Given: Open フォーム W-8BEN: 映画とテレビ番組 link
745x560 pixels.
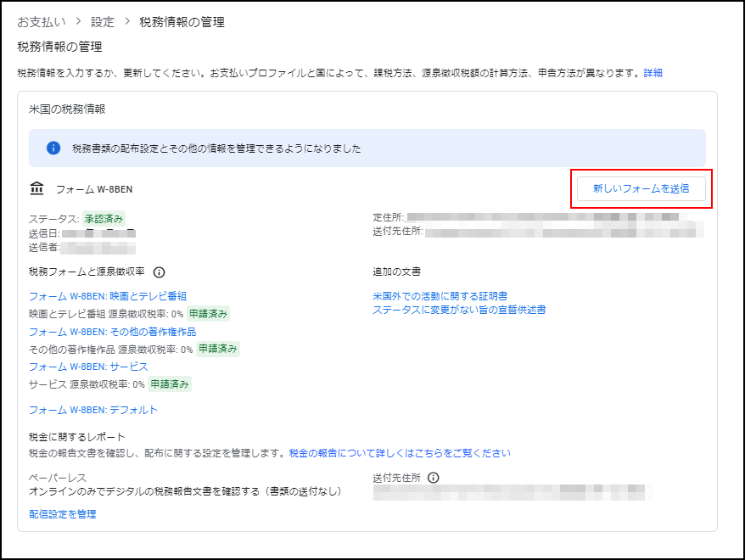Looking at the screenshot, I should pyautogui.click(x=108, y=296).
